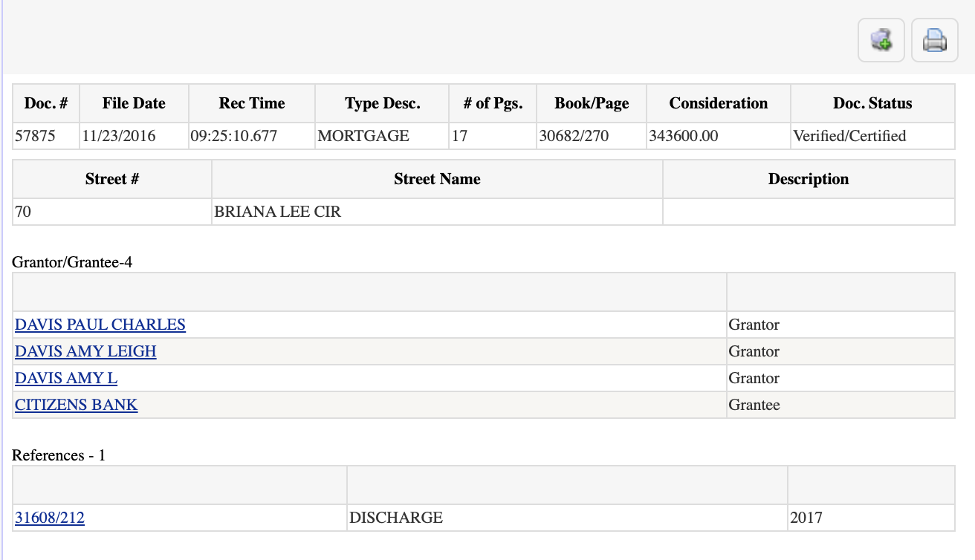This screenshot has height=560, width=975.
Task: Click the MORTGAGE type description cell
Action: [363, 136]
